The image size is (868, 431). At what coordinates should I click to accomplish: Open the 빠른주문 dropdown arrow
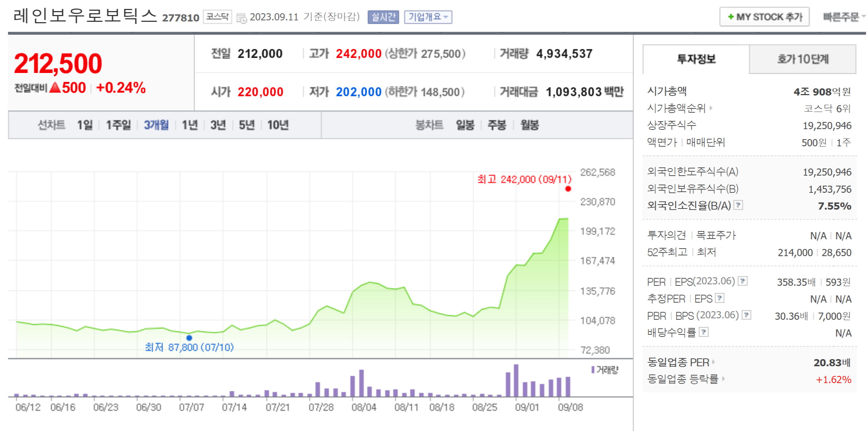(x=863, y=16)
